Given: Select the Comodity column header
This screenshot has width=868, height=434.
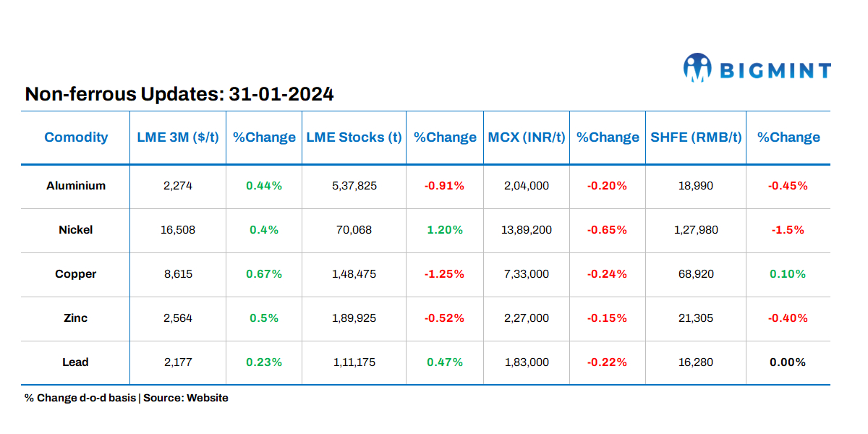Looking at the screenshot, I should (76, 137).
